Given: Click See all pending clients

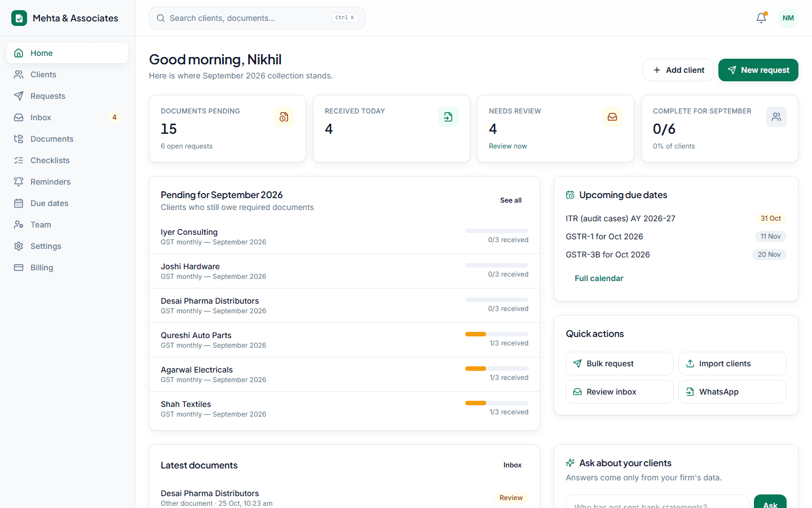Looking at the screenshot, I should (511, 200).
